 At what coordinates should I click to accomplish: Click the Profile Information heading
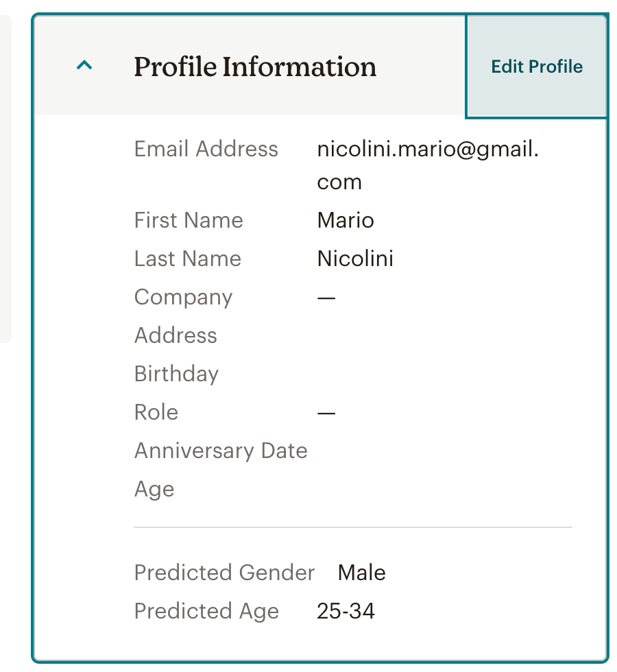click(x=255, y=66)
